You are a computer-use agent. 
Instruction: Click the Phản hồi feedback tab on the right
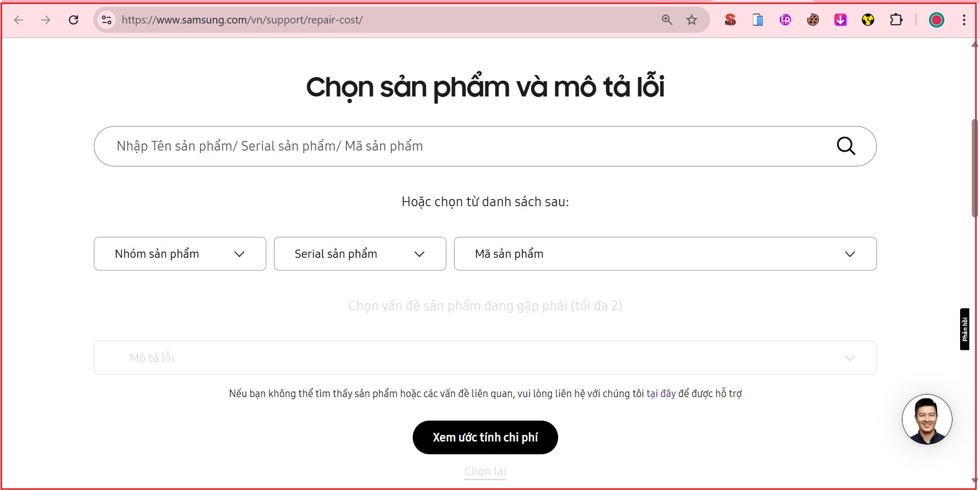(965, 329)
